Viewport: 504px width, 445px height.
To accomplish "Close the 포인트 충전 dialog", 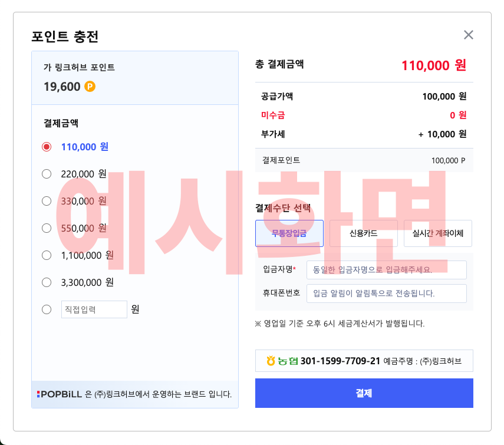I will pyautogui.click(x=468, y=35).
